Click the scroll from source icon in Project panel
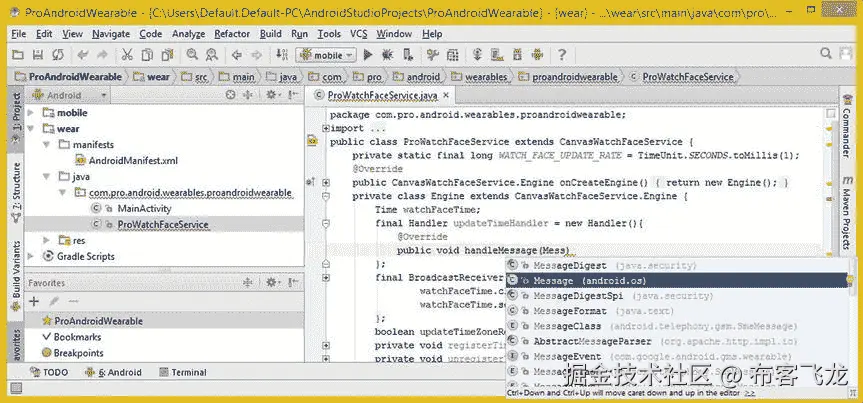Screen dimensions: 863x403 [x=231, y=95]
